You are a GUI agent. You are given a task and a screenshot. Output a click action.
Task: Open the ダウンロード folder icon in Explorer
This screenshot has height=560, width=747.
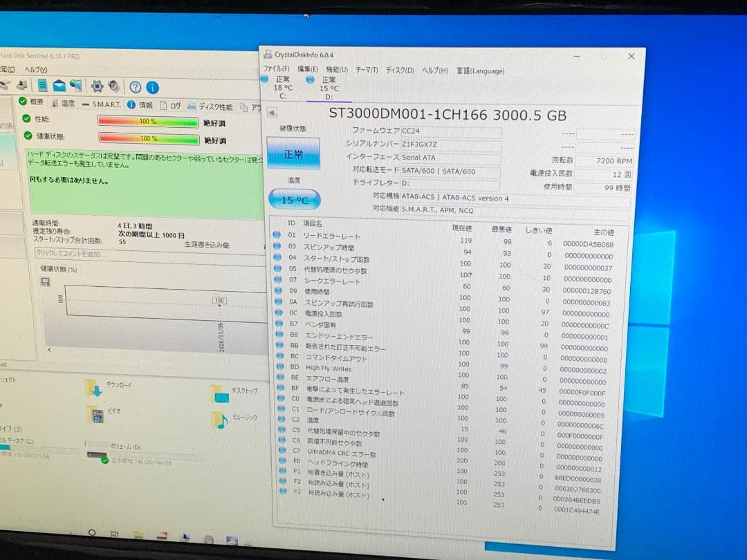pos(94,388)
